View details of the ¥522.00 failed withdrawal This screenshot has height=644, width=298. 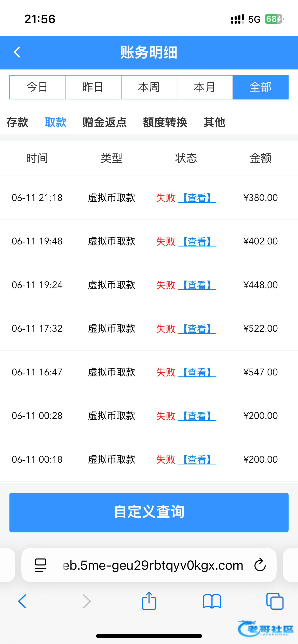pyautogui.click(x=197, y=329)
